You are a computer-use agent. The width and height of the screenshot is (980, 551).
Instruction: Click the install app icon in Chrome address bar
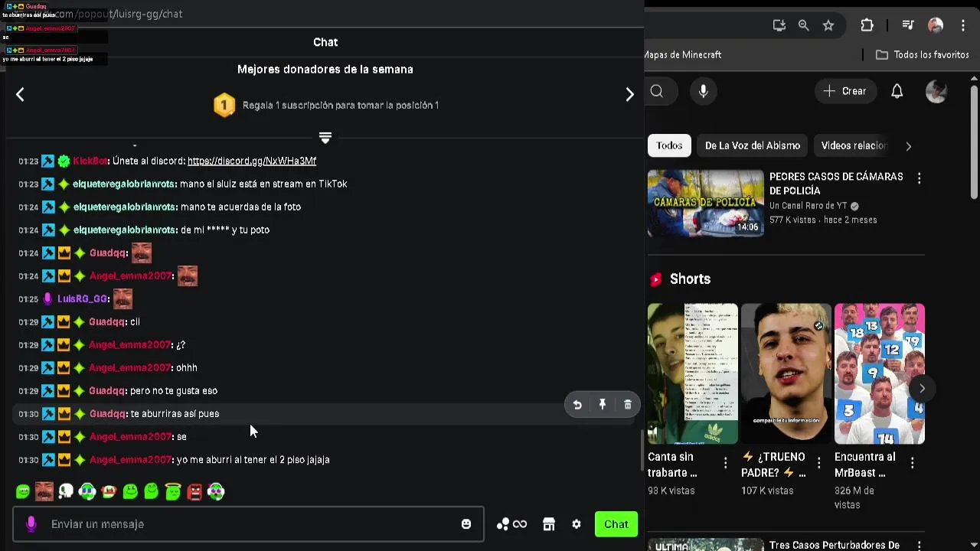(779, 25)
